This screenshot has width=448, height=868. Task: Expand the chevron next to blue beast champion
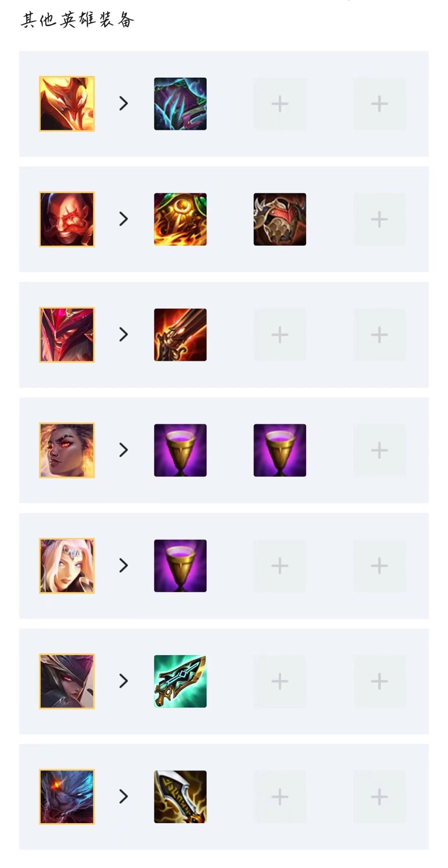coord(124,796)
